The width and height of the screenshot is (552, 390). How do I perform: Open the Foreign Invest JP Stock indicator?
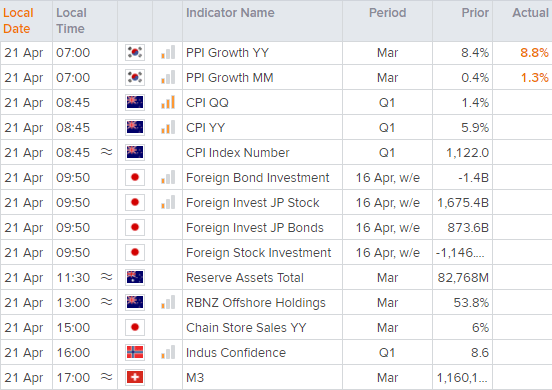coord(252,203)
